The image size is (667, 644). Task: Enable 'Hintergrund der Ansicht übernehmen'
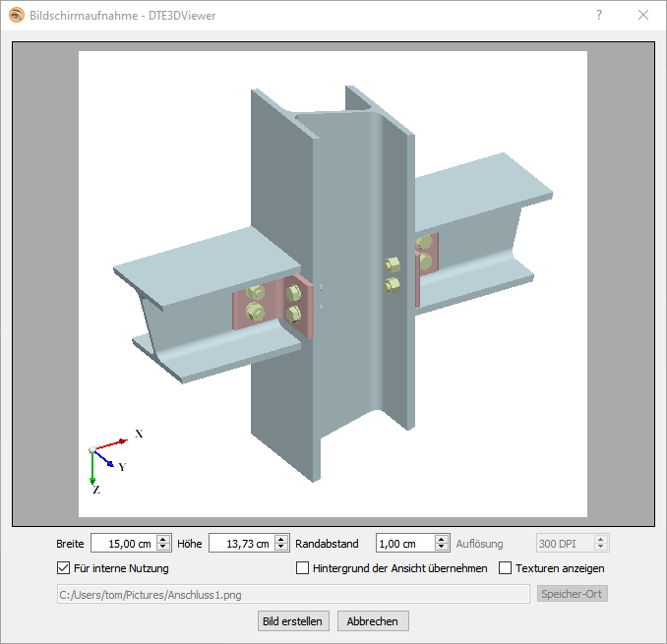tap(303, 568)
